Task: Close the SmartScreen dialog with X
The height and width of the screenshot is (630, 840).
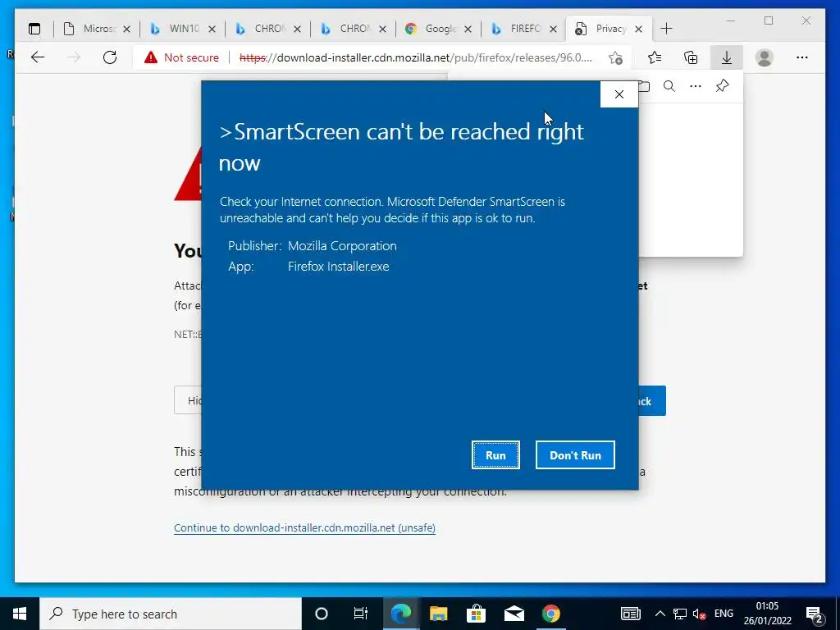Action: pyautogui.click(x=619, y=94)
